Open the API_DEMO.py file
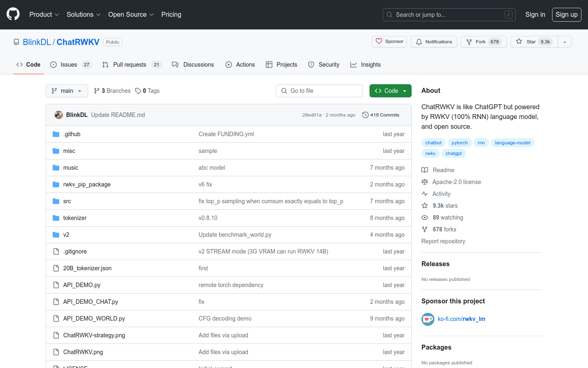Image resolution: width=588 pixels, height=368 pixels. point(82,285)
